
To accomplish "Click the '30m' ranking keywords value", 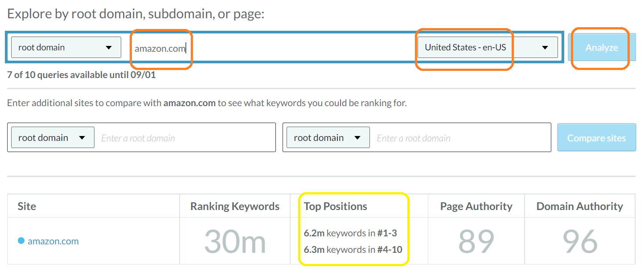I will [x=235, y=242].
